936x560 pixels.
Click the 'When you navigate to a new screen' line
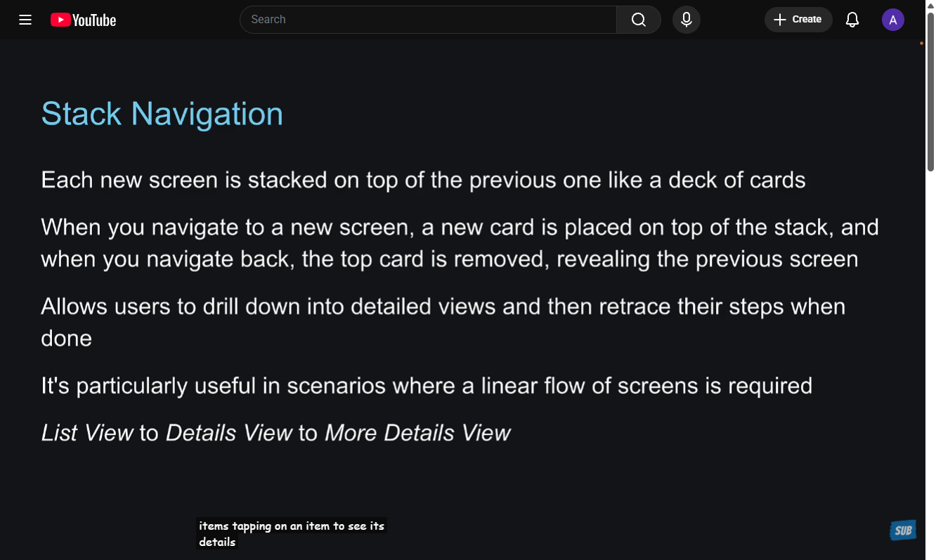tap(460, 228)
